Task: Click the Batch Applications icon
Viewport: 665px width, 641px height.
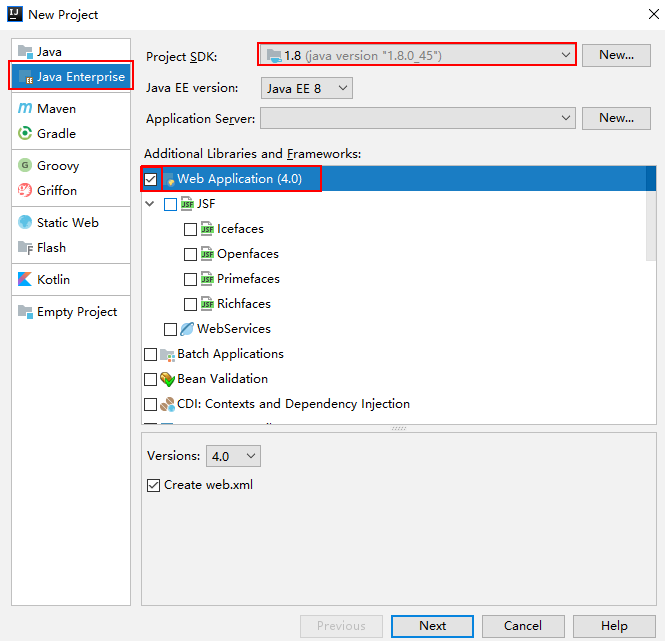Action: point(168,355)
